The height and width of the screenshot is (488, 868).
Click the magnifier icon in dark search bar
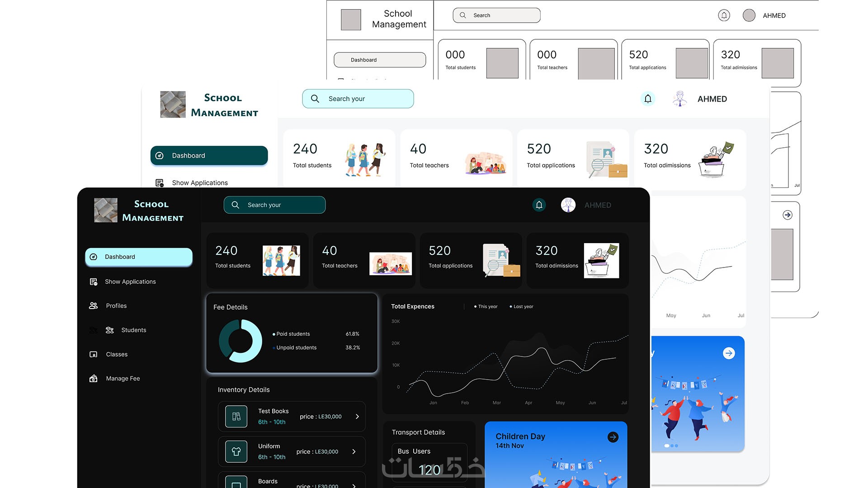236,205
